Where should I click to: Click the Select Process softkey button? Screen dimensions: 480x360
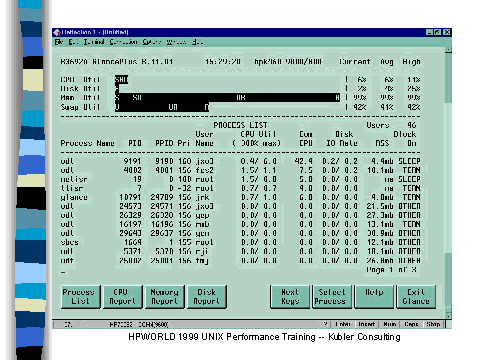(332, 296)
